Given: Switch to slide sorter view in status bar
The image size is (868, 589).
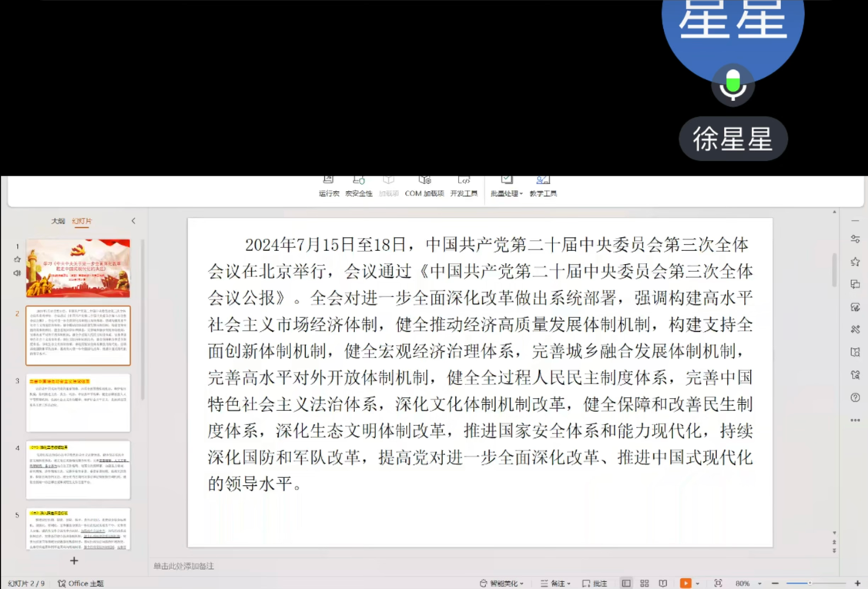Looking at the screenshot, I should pos(644,584).
